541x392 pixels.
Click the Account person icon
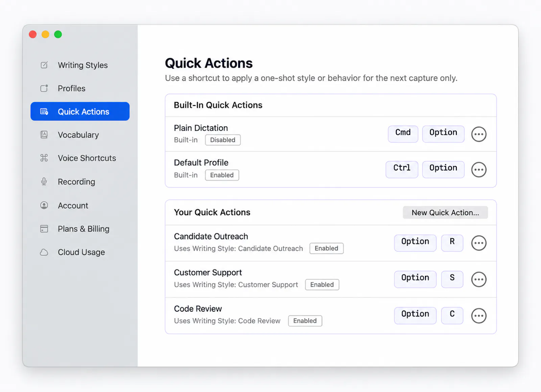click(44, 205)
